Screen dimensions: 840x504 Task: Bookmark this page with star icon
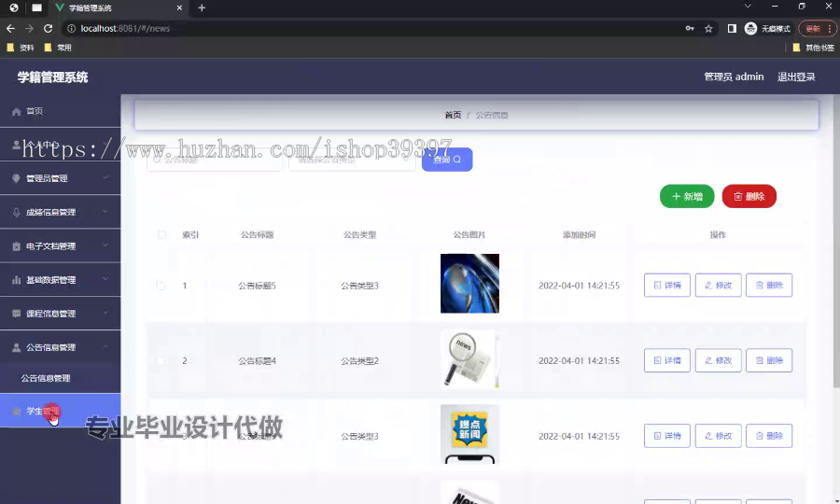pos(708,28)
